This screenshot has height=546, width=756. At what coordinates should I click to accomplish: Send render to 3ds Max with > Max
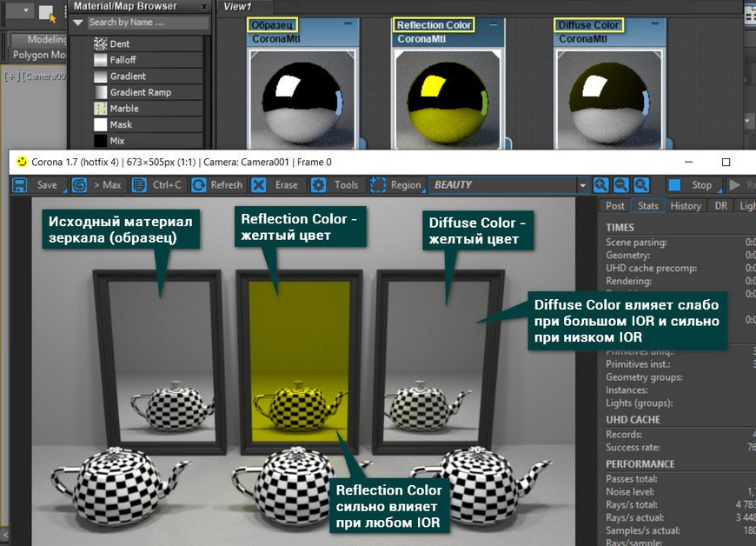pos(97,185)
